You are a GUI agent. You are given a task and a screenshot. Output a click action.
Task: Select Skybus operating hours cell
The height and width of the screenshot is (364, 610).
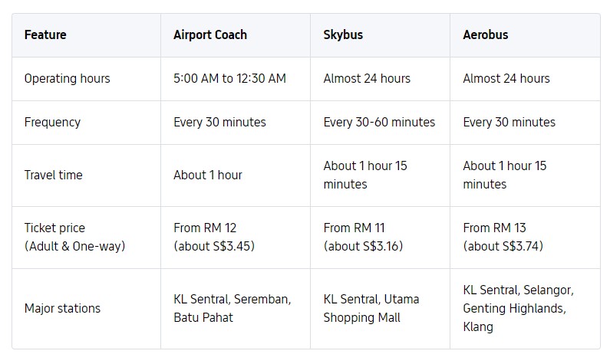[367, 78]
